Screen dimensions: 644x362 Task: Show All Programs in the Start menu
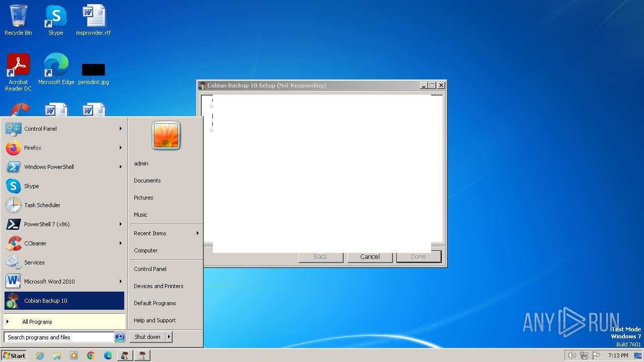64,322
